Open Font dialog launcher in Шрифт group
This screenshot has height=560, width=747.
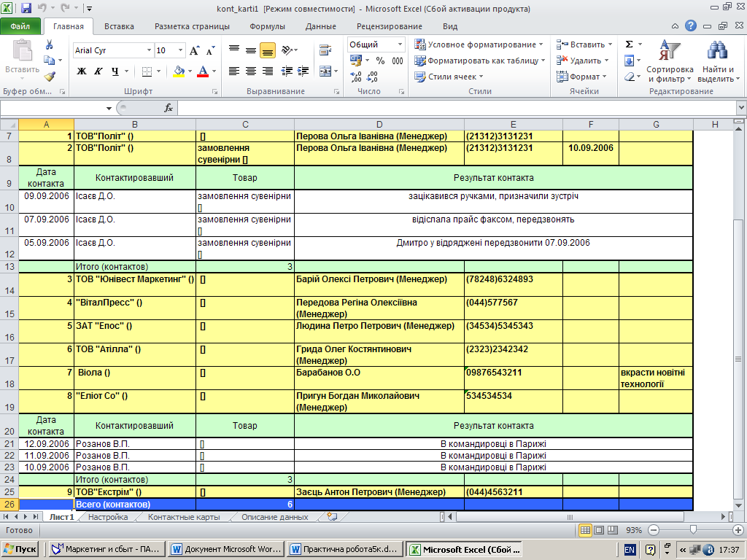click(x=215, y=91)
